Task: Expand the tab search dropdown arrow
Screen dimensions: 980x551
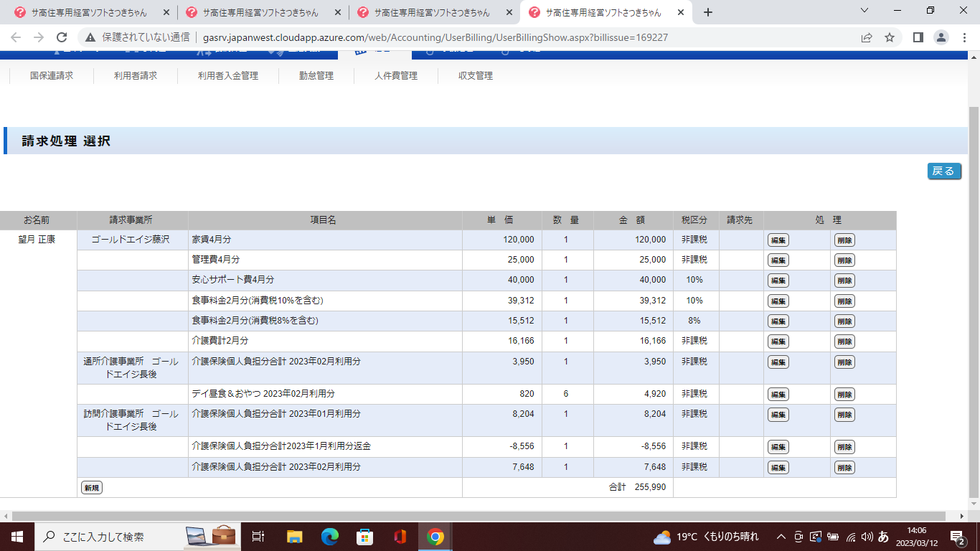Action: pyautogui.click(x=864, y=11)
